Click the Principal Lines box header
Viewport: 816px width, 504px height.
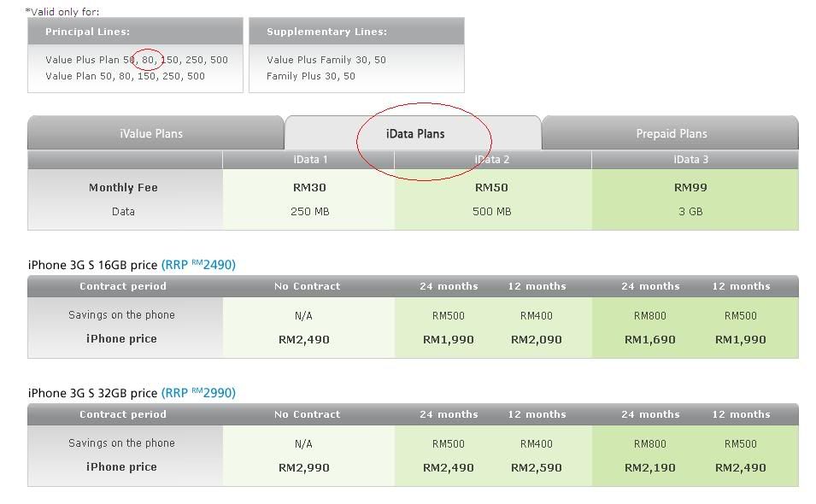(x=88, y=32)
